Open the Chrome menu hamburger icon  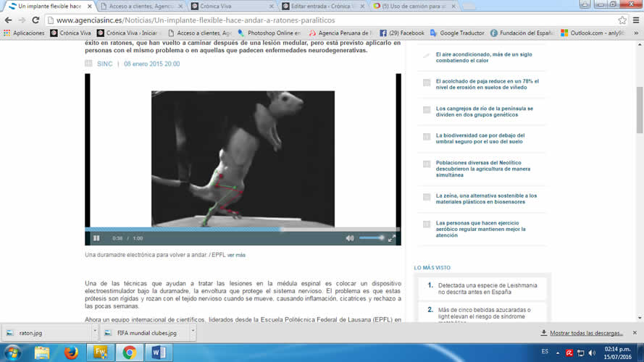tap(636, 20)
